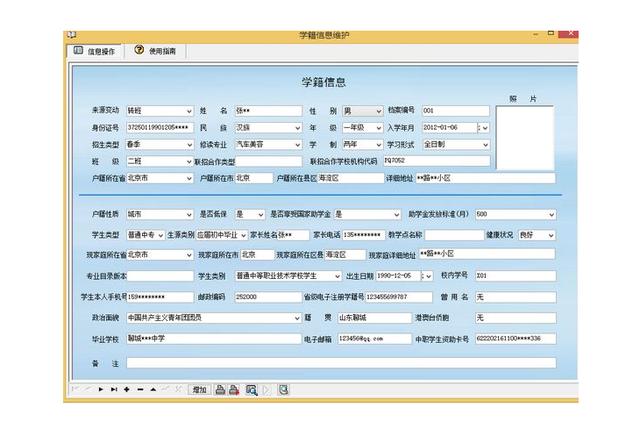Click the first printer icon in toolbar

pos(221,389)
